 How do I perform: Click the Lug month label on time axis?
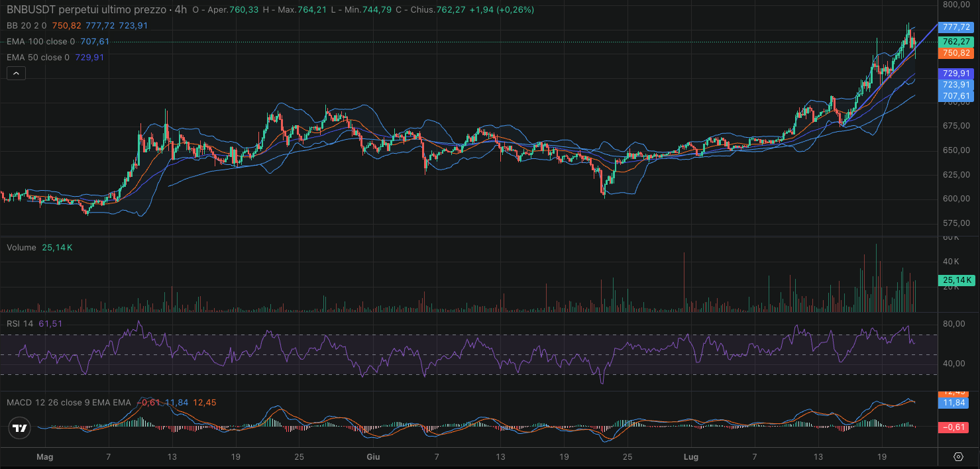point(690,457)
